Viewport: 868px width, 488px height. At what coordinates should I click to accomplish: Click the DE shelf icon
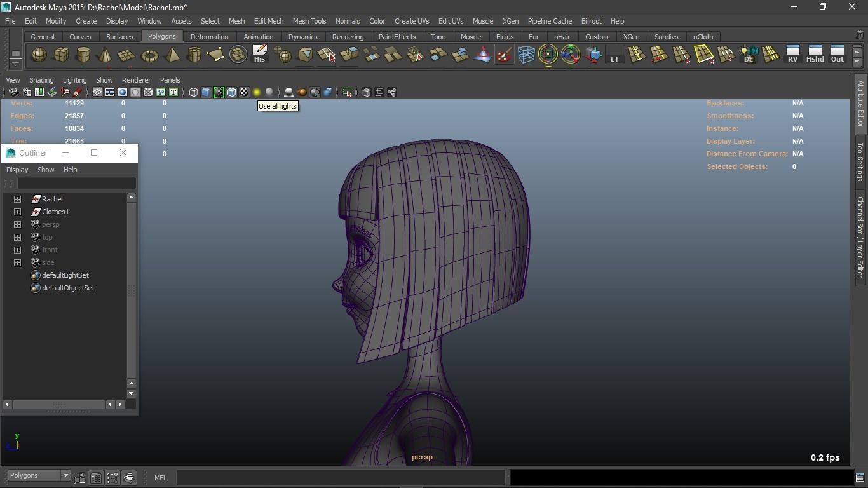point(749,55)
